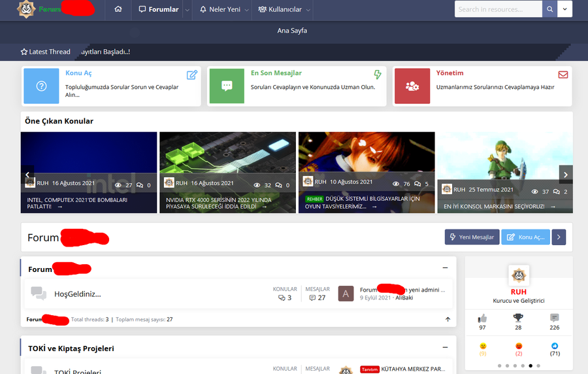Image resolution: width=588 pixels, height=374 pixels.
Task: Go to previous featured topics slide
Action: 27,175
